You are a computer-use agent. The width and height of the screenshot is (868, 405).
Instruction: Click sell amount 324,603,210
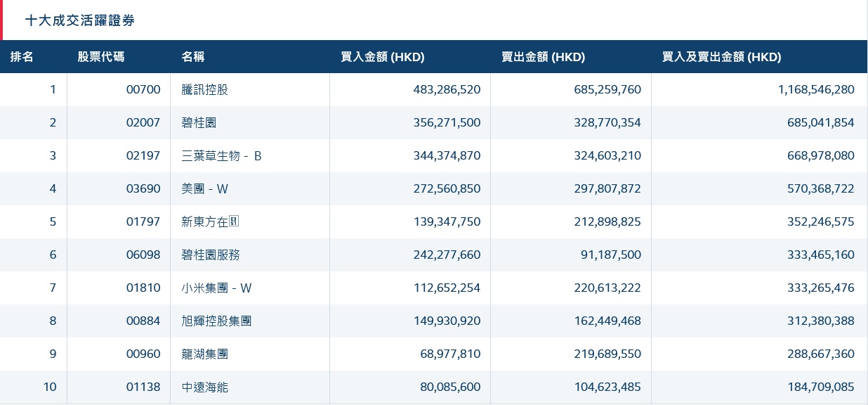click(608, 156)
